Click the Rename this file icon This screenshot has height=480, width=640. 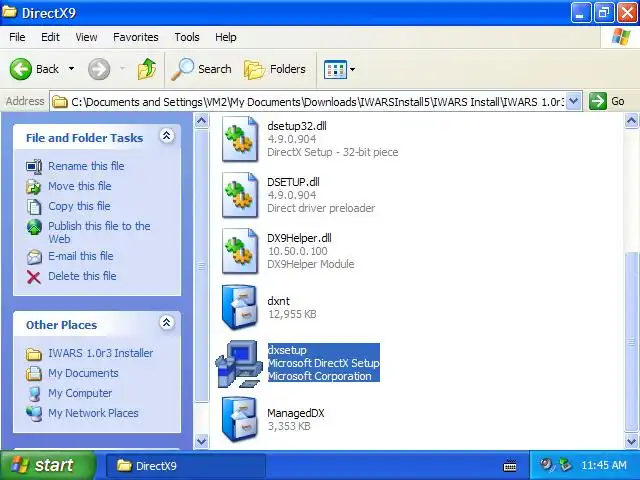pyautogui.click(x=34, y=166)
